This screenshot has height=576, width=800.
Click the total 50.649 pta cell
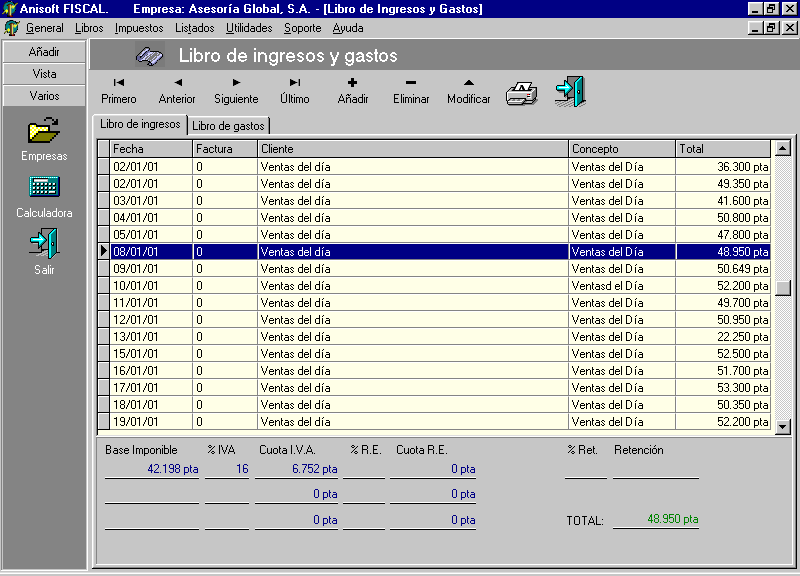coord(723,269)
